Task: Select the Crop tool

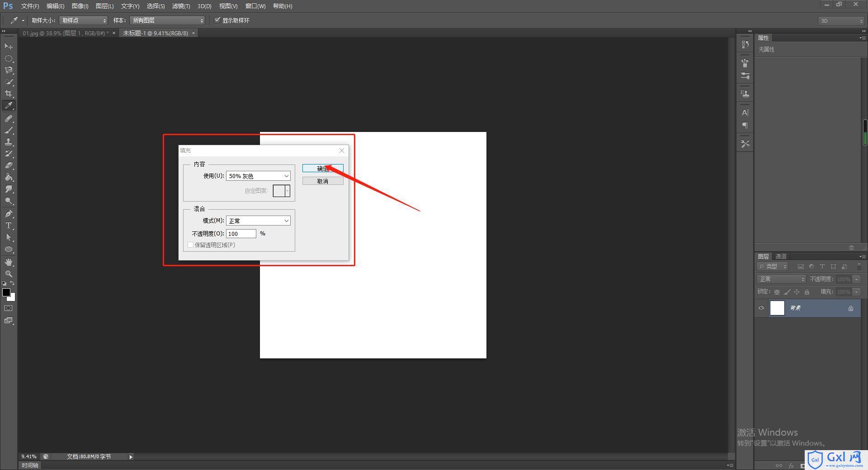Action: point(9,94)
